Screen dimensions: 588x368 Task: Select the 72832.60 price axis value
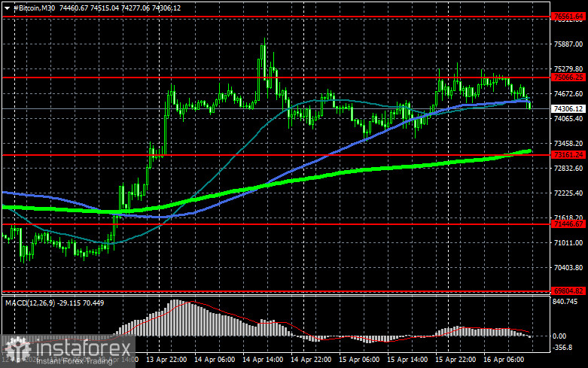pyautogui.click(x=568, y=169)
